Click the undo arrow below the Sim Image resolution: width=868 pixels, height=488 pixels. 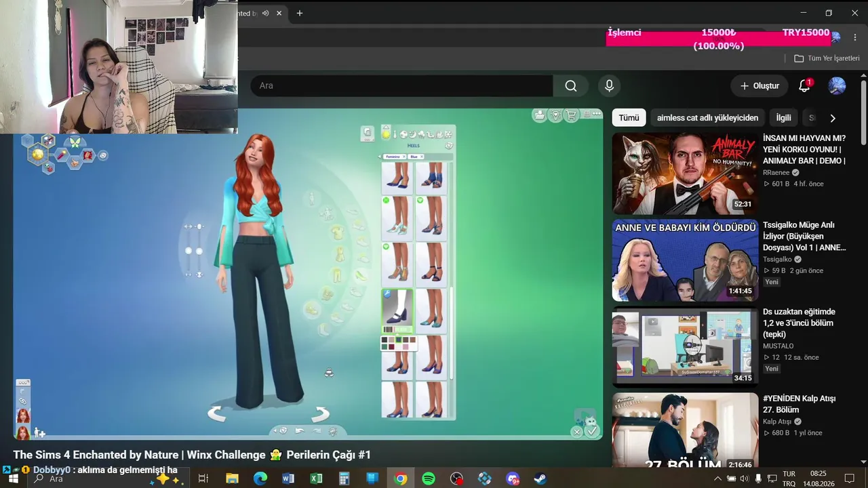point(299,430)
